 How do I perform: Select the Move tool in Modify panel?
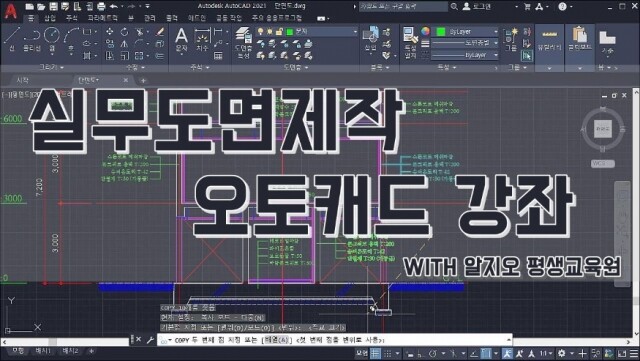click(110, 31)
